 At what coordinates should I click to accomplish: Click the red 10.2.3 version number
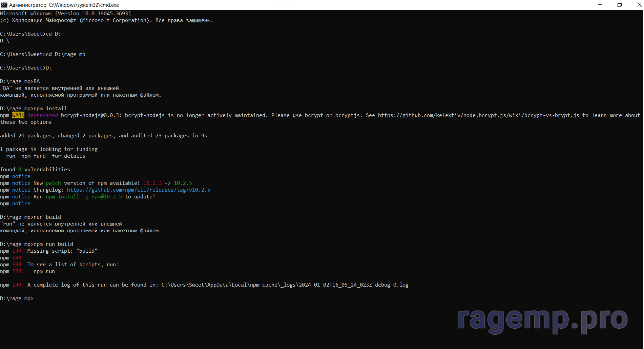pos(152,183)
